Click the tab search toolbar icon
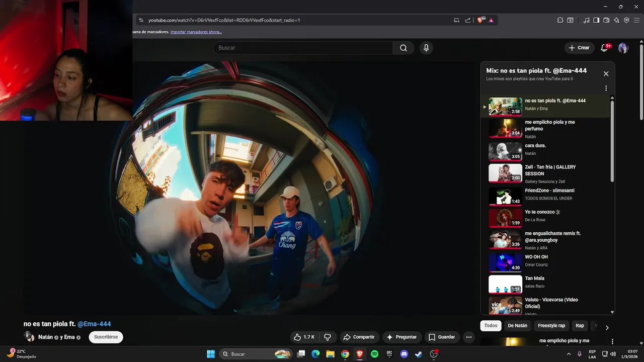This screenshot has width=644, height=362. point(570,20)
